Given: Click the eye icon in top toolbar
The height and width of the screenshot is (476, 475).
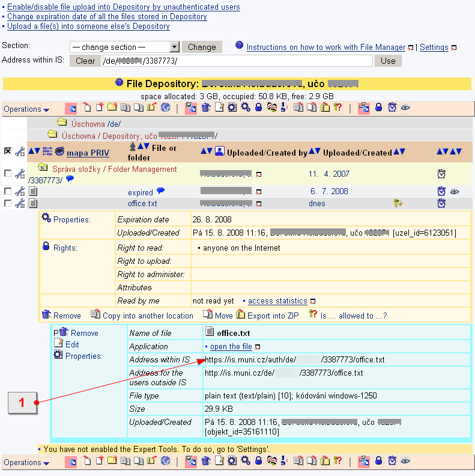Looking at the screenshot, I should tap(405, 108).
